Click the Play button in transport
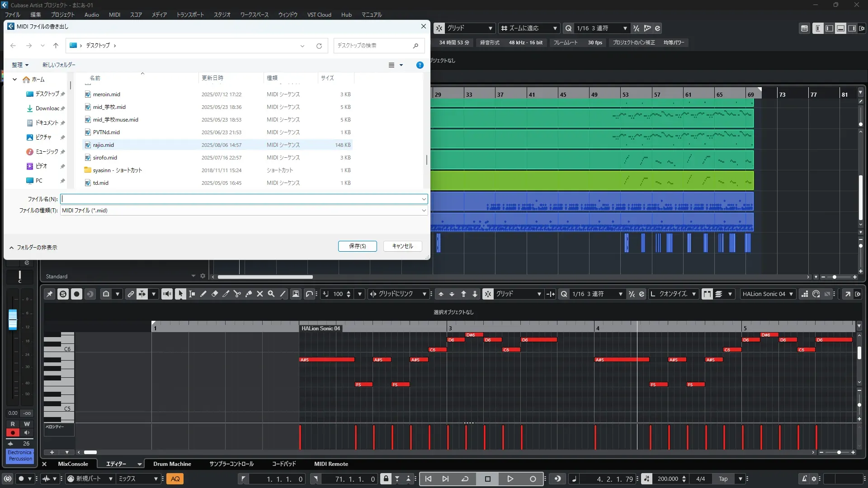Screen dimensions: 868x488 click(510, 479)
